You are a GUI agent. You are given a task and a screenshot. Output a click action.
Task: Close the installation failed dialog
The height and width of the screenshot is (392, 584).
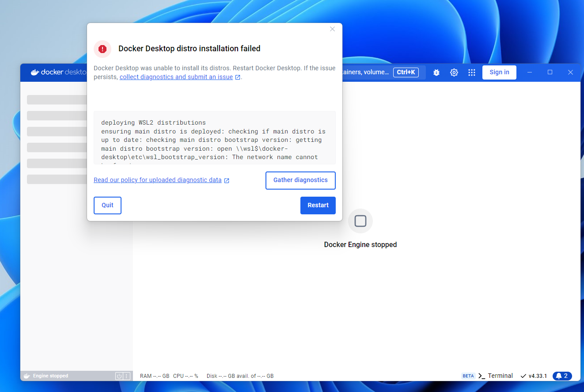(x=333, y=29)
